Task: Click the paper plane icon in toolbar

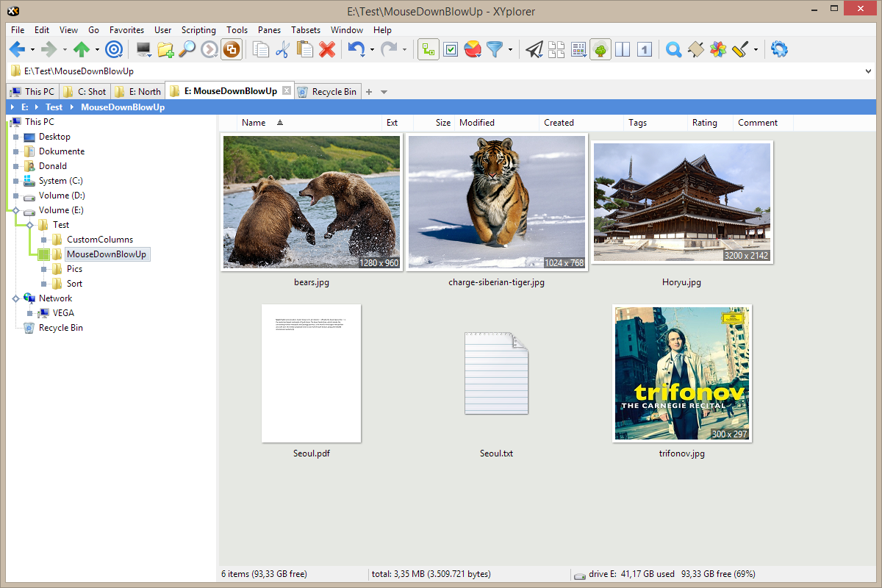Action: 534,50
